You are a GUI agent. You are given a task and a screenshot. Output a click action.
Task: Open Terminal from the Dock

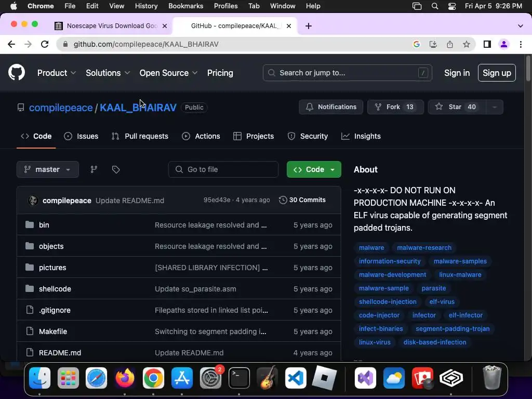click(x=239, y=378)
